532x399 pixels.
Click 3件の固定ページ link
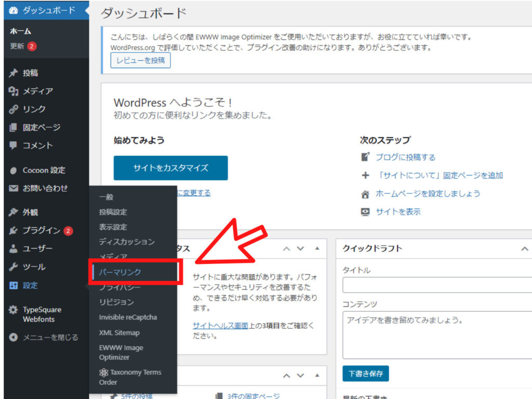tap(254, 395)
